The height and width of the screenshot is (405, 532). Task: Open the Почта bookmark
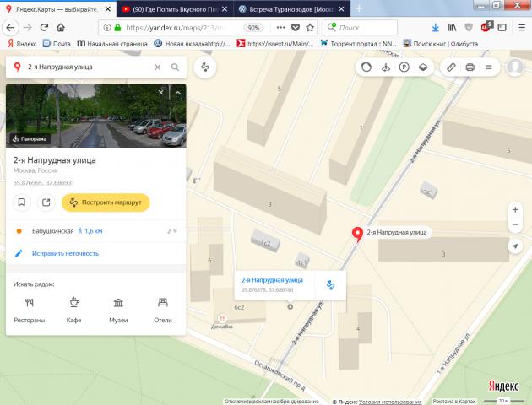point(57,44)
